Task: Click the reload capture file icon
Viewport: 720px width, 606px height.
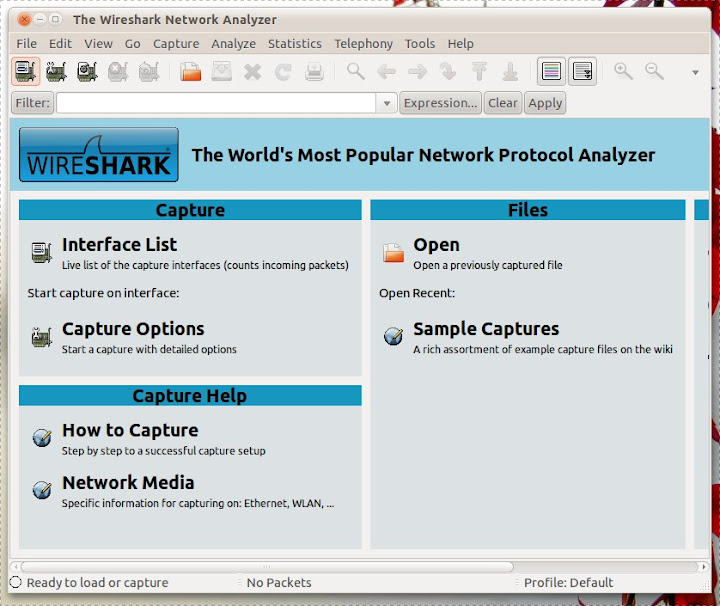Action: pos(283,72)
